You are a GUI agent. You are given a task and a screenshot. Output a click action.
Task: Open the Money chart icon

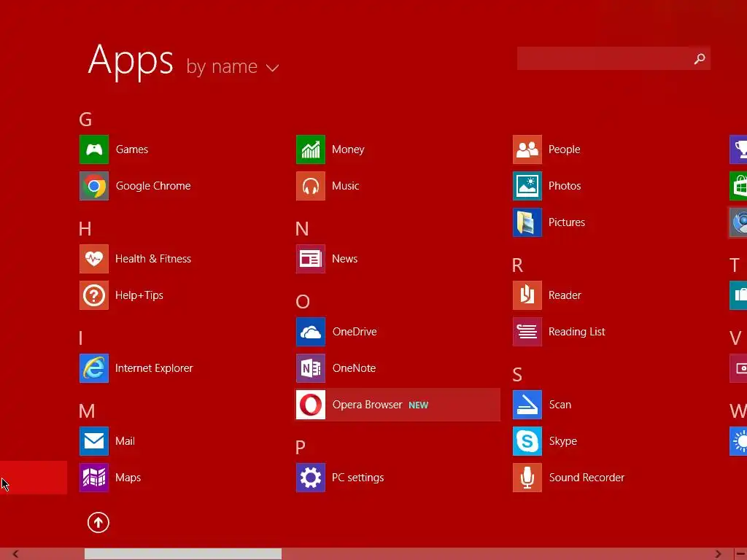click(x=311, y=149)
